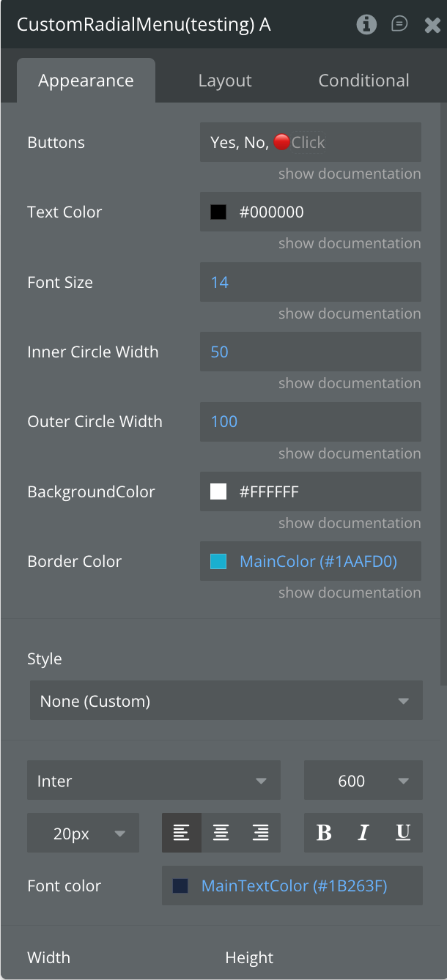
Task: Show documentation for the Buttons field
Action: click(350, 174)
